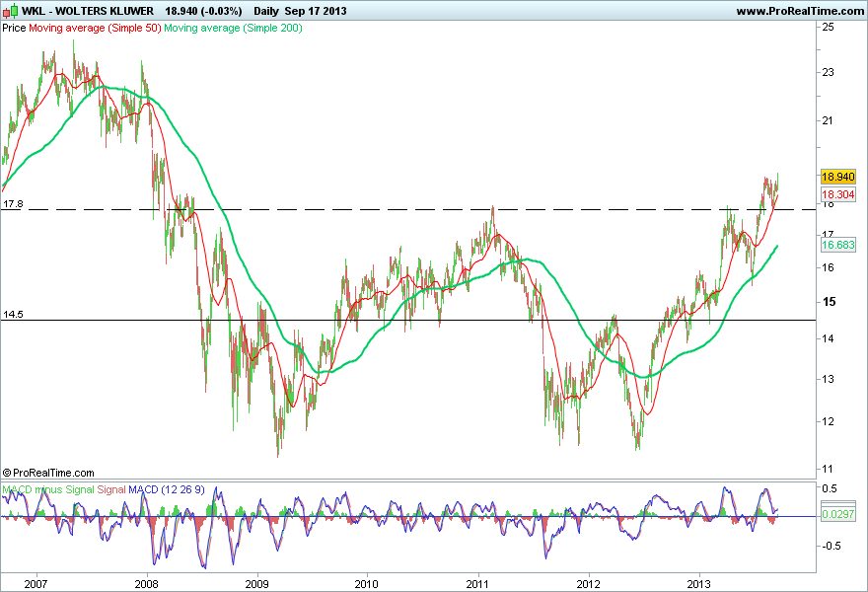Click the 14.5 support level label
Image resolution: width=868 pixels, height=592 pixels.
(13, 314)
